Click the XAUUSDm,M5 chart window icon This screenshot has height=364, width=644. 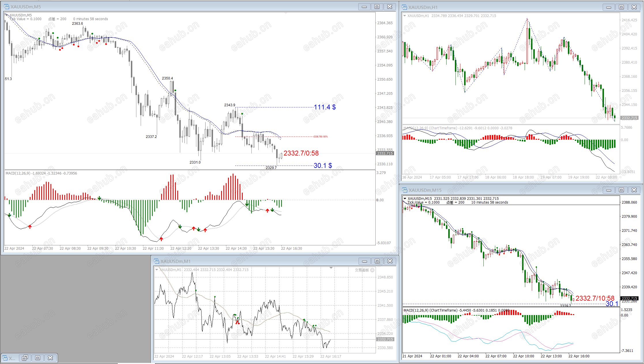[x=6, y=7]
